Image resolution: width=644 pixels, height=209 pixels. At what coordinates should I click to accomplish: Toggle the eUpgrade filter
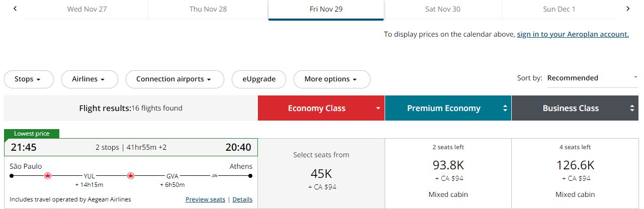259,79
